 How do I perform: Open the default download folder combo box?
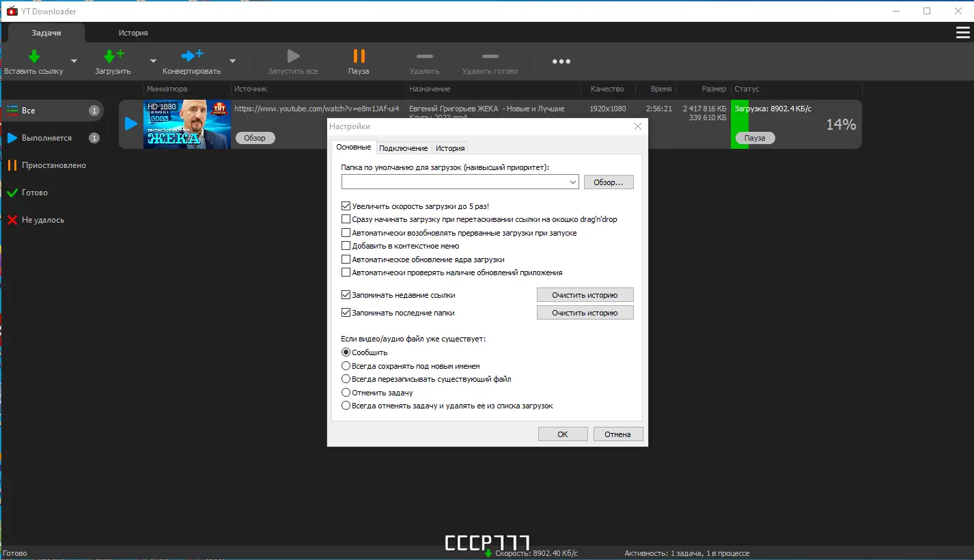coord(460,182)
